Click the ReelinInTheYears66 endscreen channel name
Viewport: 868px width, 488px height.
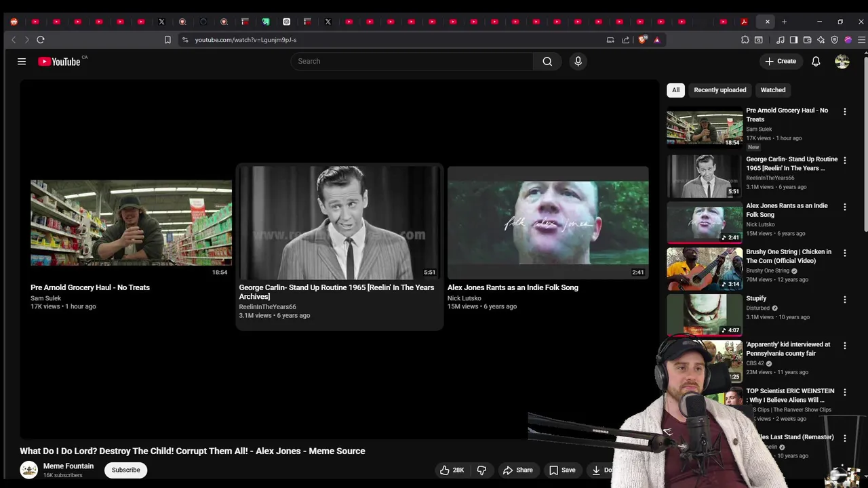click(267, 307)
